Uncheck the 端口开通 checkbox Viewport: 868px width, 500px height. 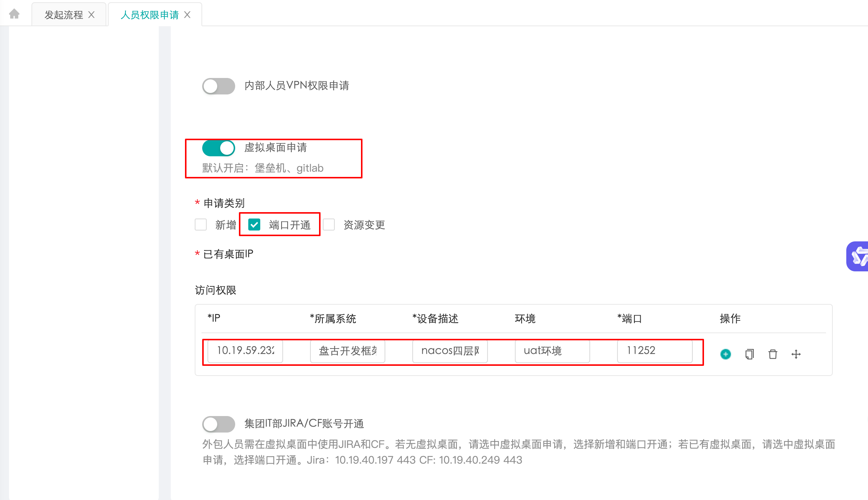(x=254, y=225)
